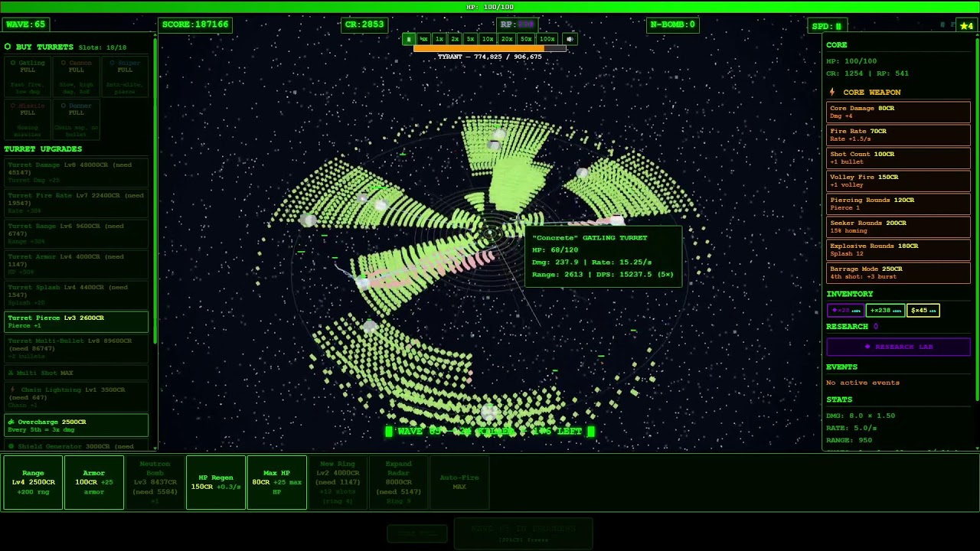This screenshot has width=980, height=551.
Task: Set game speed to 2x
Action: pyautogui.click(x=455, y=39)
